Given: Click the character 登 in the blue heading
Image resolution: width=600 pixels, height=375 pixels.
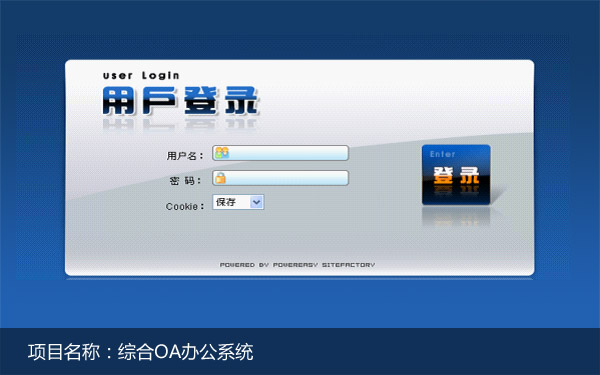Looking at the screenshot, I should pyautogui.click(x=201, y=101).
